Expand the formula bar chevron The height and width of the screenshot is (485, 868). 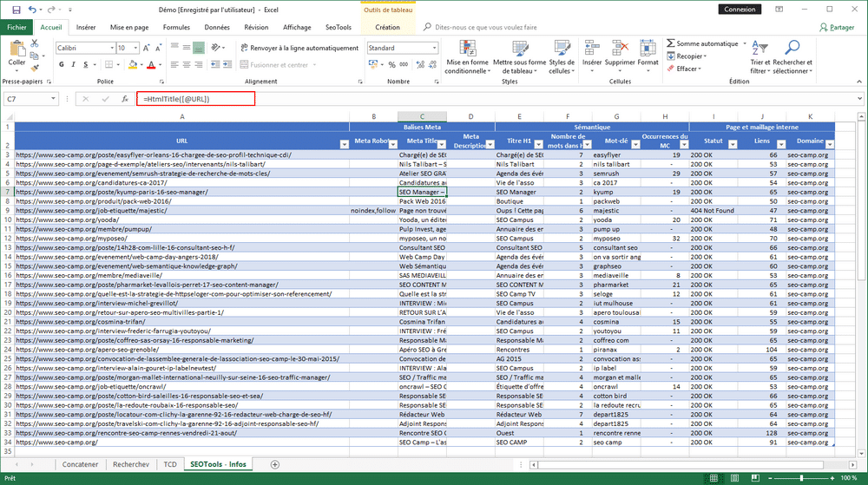point(859,99)
